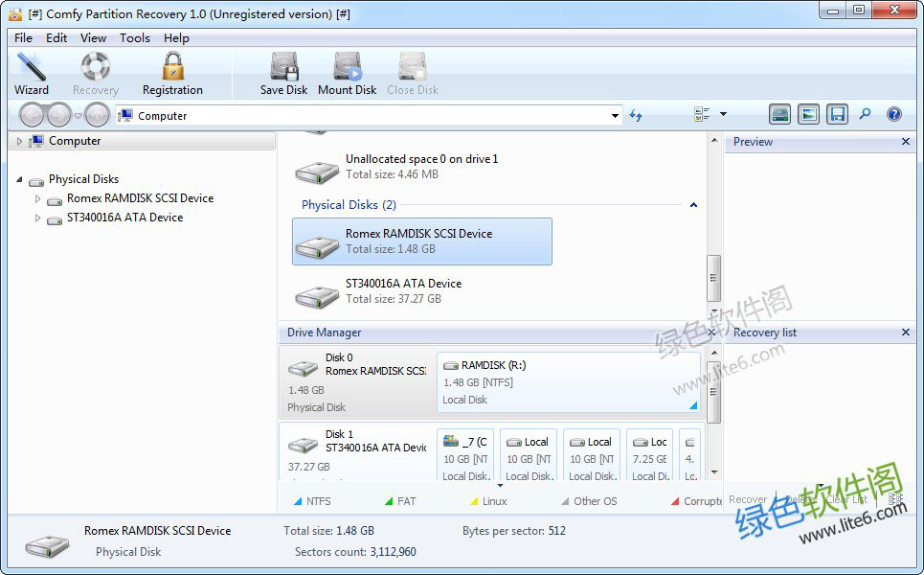
Task: Toggle the Preview panel icon
Action: (808, 114)
